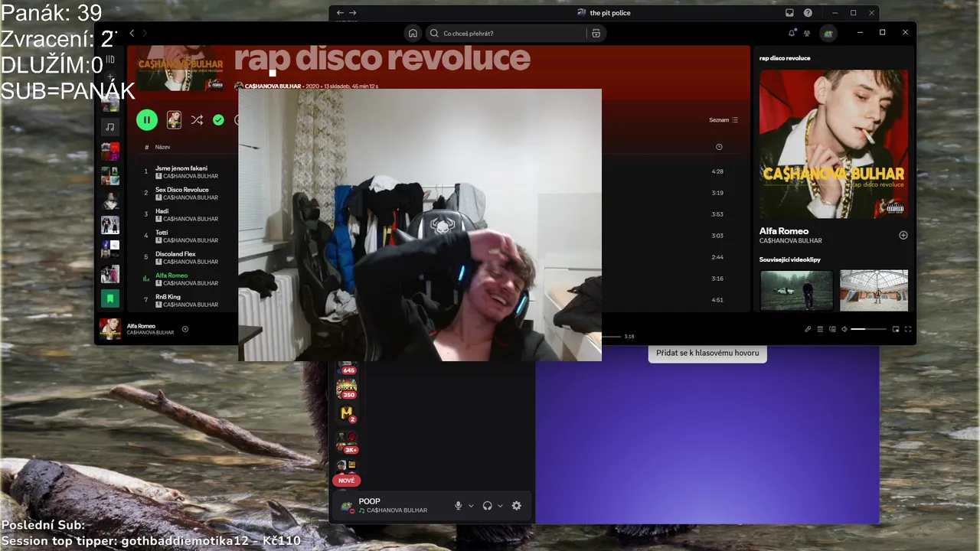Open the miniplayer icon
This screenshot has height=551, width=980.
[896, 329]
